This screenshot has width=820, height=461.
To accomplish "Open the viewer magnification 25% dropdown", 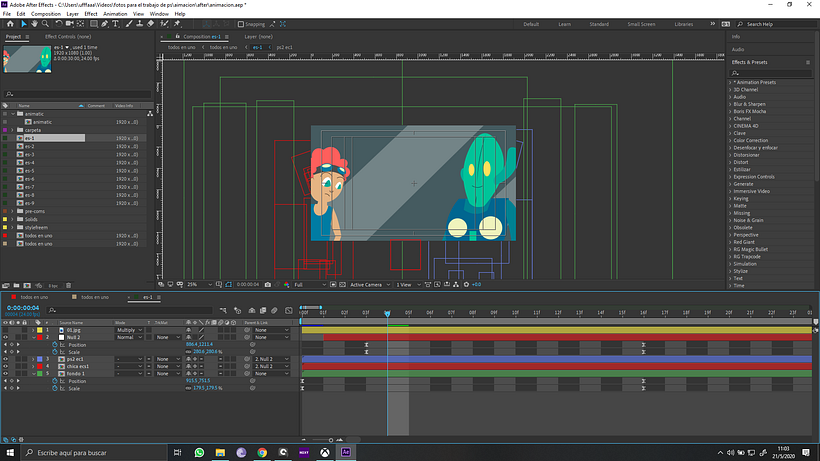I will [x=199, y=285].
